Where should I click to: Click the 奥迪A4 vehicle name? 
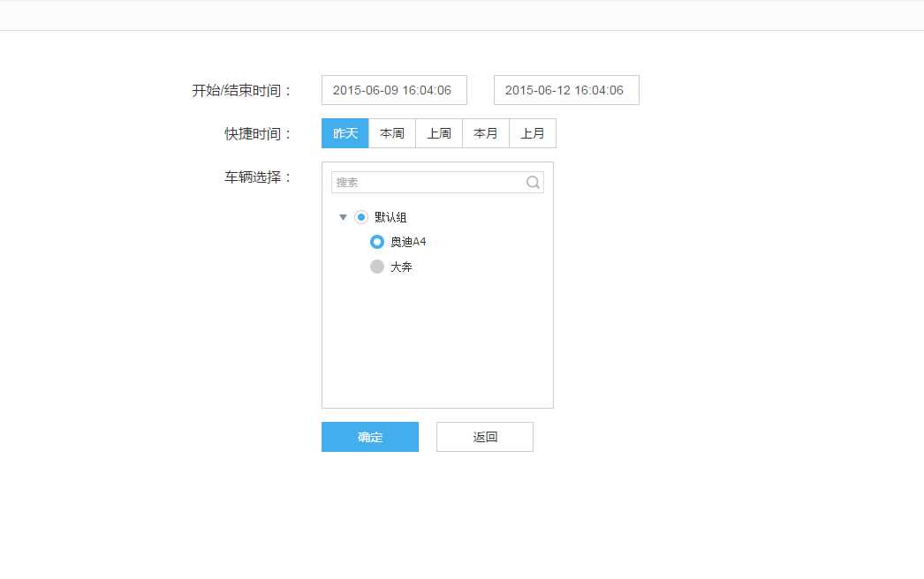(x=410, y=241)
